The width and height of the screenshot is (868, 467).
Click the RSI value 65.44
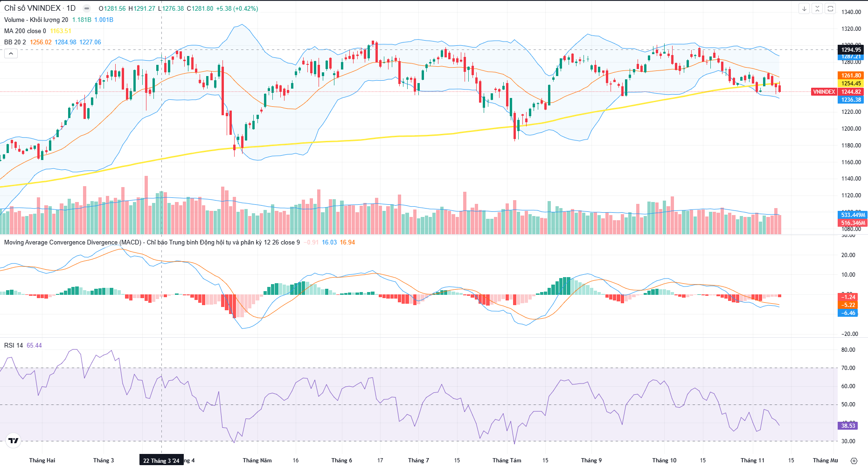coord(34,345)
